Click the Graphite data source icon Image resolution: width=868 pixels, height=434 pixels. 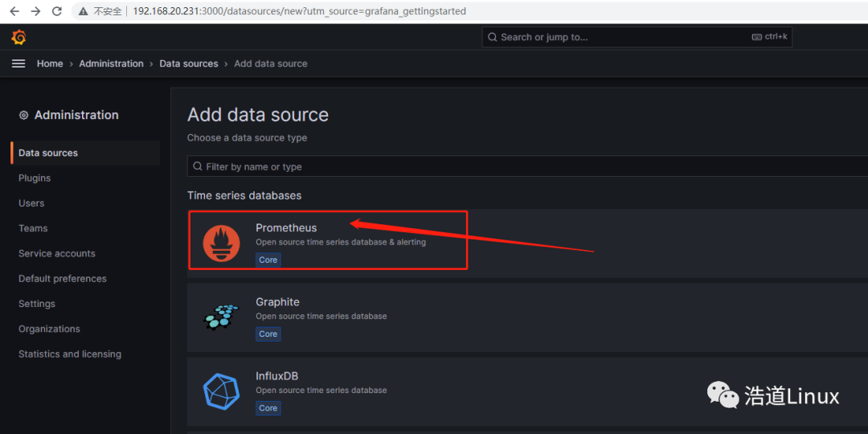coord(221,317)
